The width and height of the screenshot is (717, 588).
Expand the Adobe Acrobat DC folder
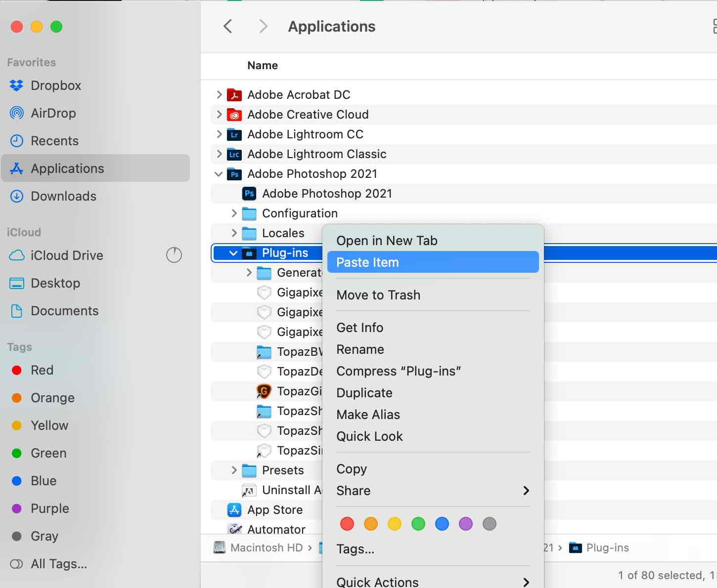click(x=219, y=94)
